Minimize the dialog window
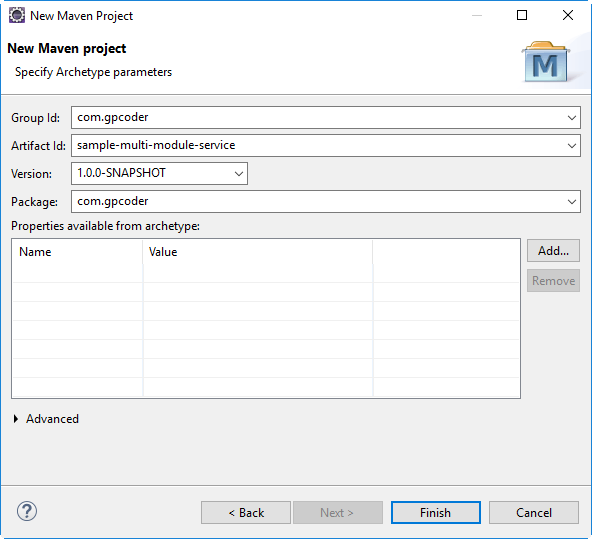This screenshot has width=592, height=539. [477, 15]
